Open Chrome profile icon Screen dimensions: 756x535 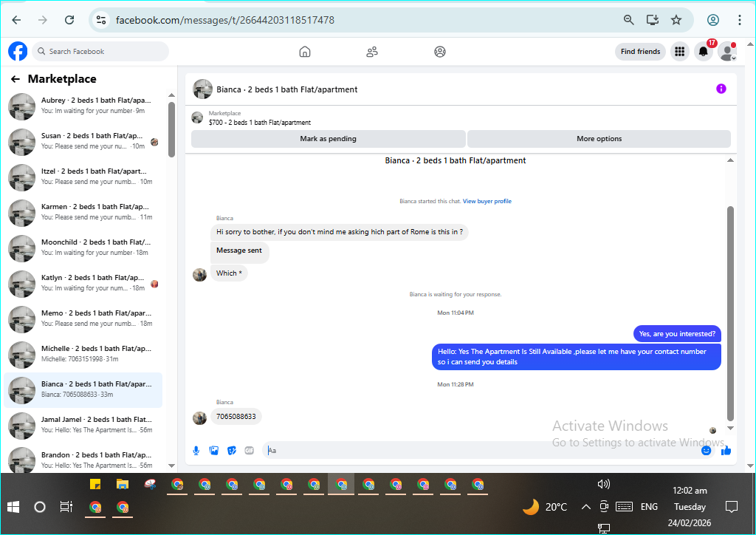713,20
